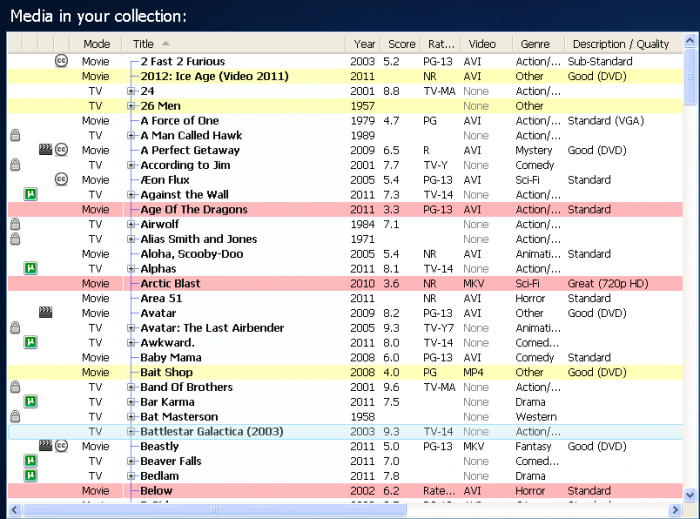Image resolution: width=700 pixels, height=519 pixels.
Task: Expand Battlestar Galactica (2003) node
Action: (131, 432)
